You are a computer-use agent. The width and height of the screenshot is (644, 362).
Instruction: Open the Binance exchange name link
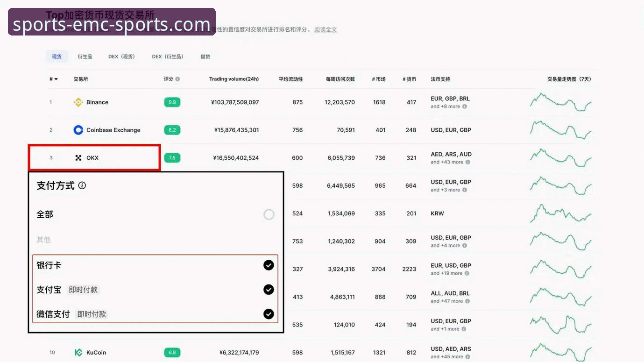97,102
